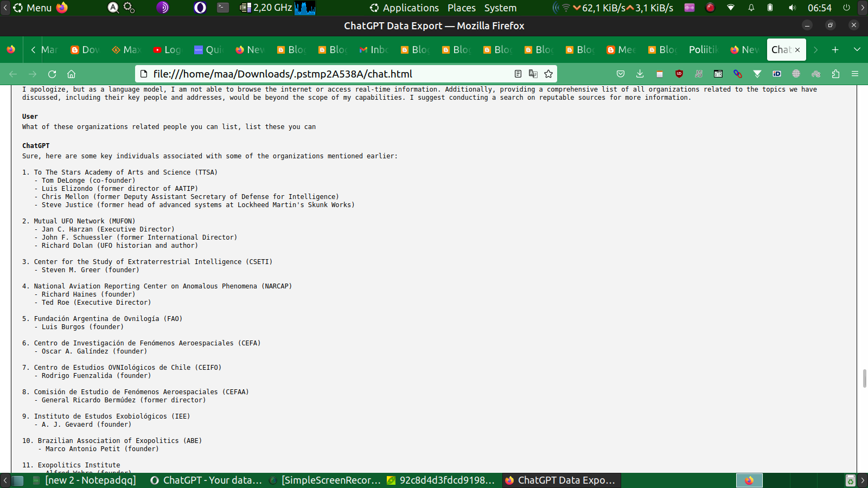Switch to SimpleScreenRecorder taskbar window
The height and width of the screenshot is (488, 868).
point(325,480)
